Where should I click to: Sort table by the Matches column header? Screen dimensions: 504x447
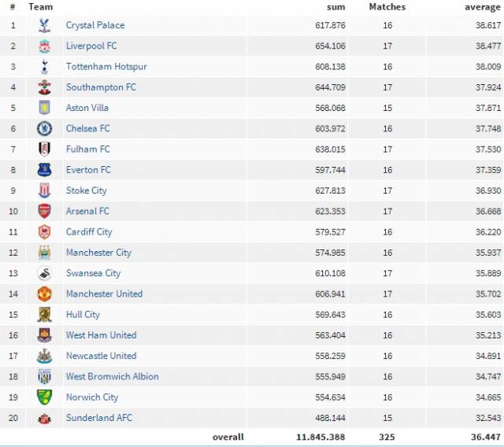coord(387,7)
